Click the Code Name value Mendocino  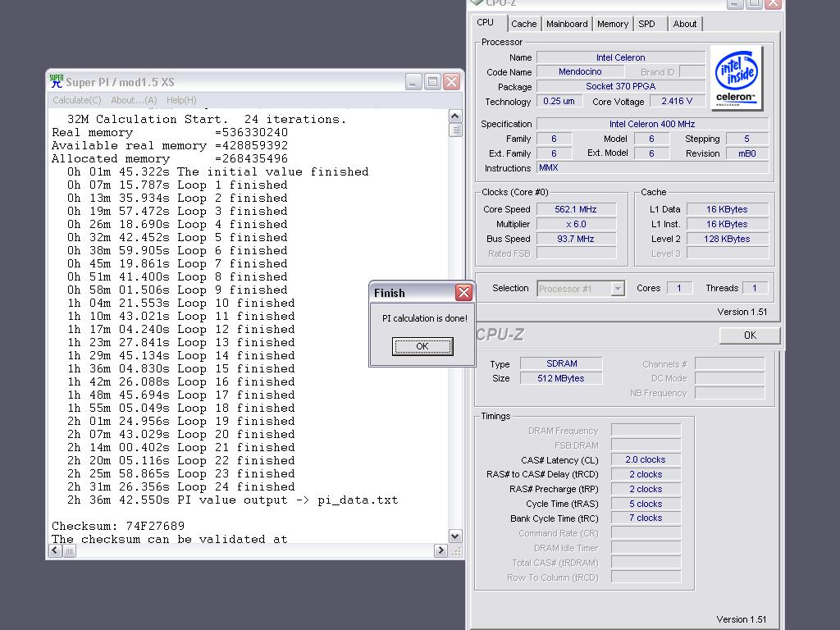(580, 72)
